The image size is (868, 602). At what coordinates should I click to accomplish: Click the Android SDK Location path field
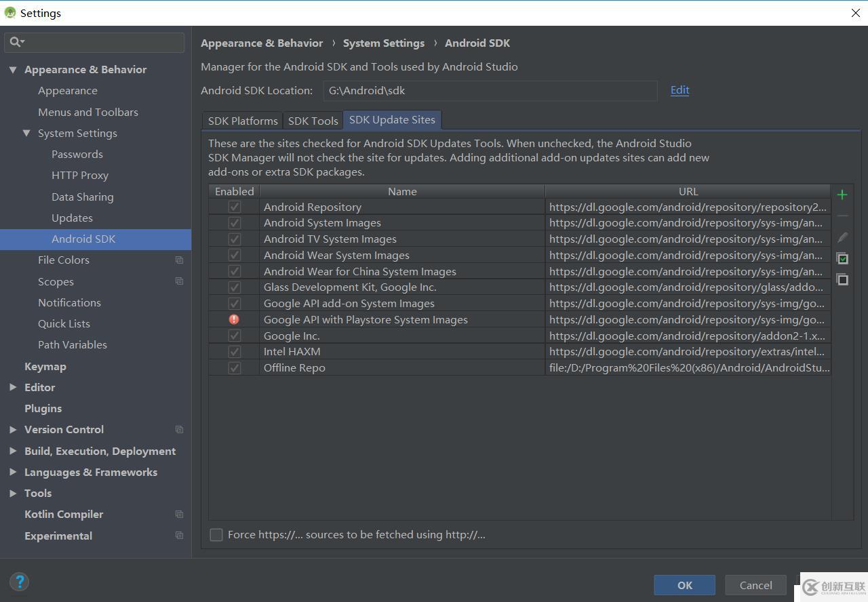pyautogui.click(x=490, y=90)
